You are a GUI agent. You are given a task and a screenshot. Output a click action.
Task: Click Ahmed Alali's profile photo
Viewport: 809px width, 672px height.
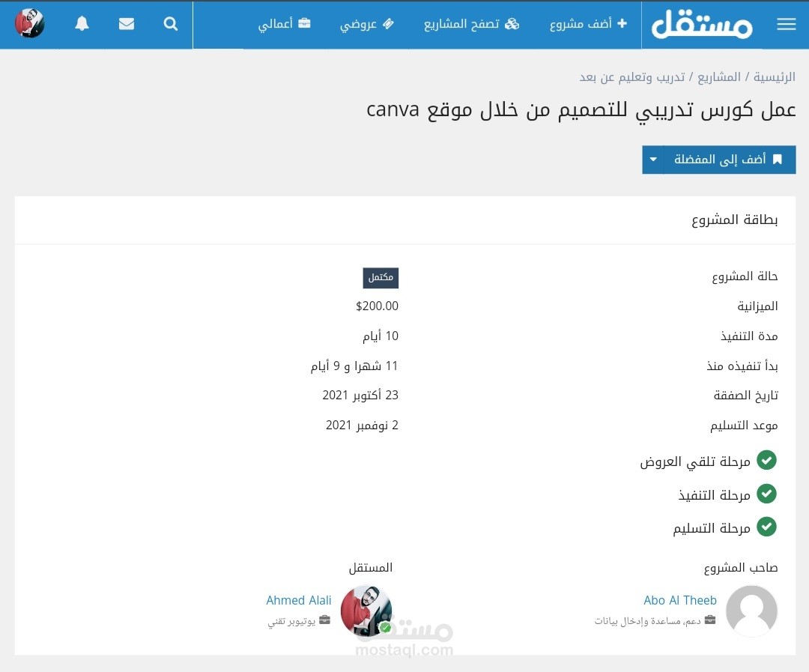pos(366,611)
